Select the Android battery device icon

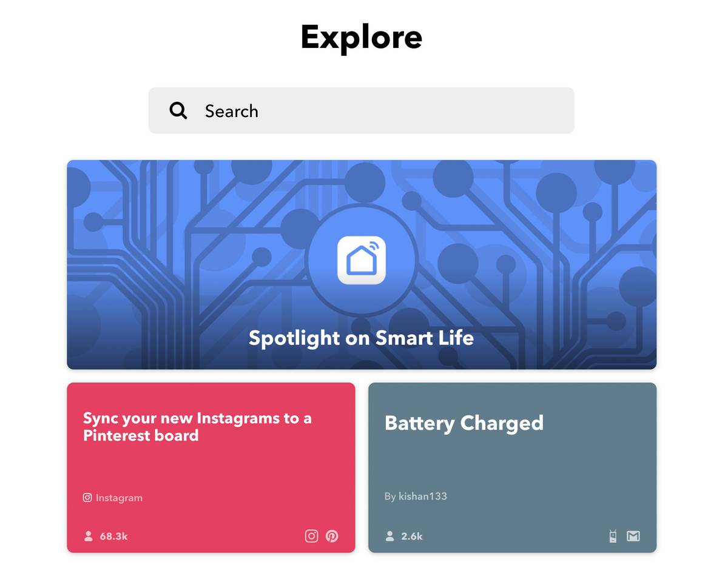pos(613,536)
